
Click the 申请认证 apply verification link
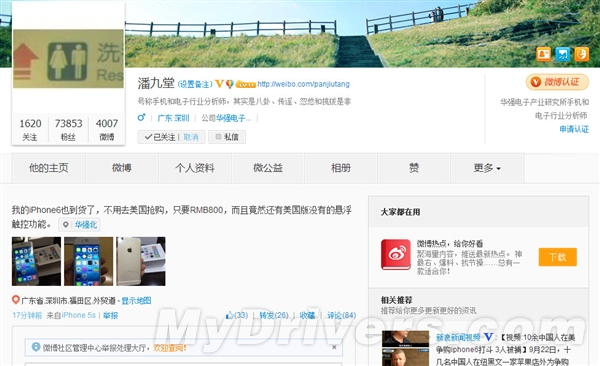(574, 129)
